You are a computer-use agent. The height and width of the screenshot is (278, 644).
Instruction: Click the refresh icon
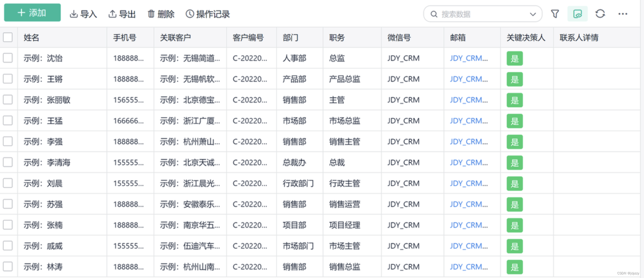(x=600, y=14)
